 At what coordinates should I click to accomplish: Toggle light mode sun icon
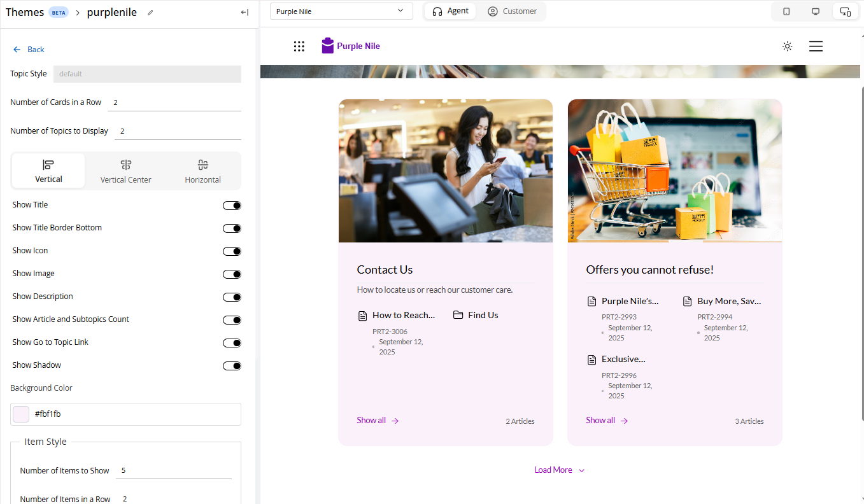tap(788, 46)
